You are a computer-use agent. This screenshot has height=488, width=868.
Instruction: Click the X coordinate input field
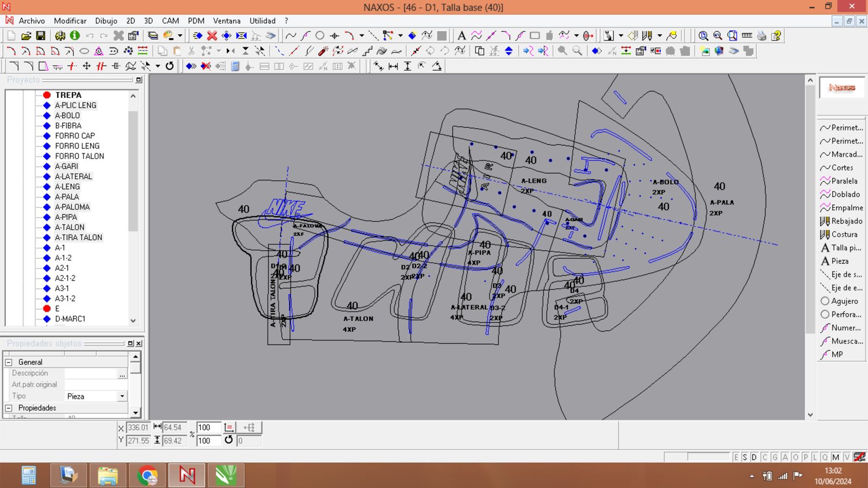point(138,427)
